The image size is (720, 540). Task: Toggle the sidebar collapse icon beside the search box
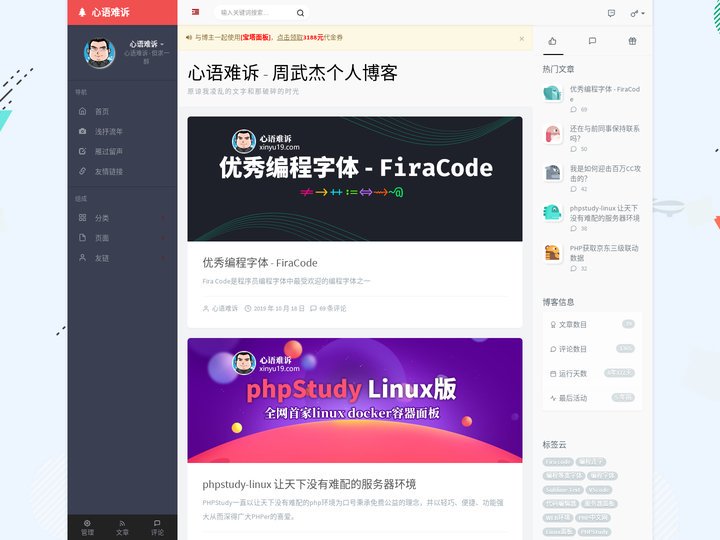pyautogui.click(x=195, y=12)
